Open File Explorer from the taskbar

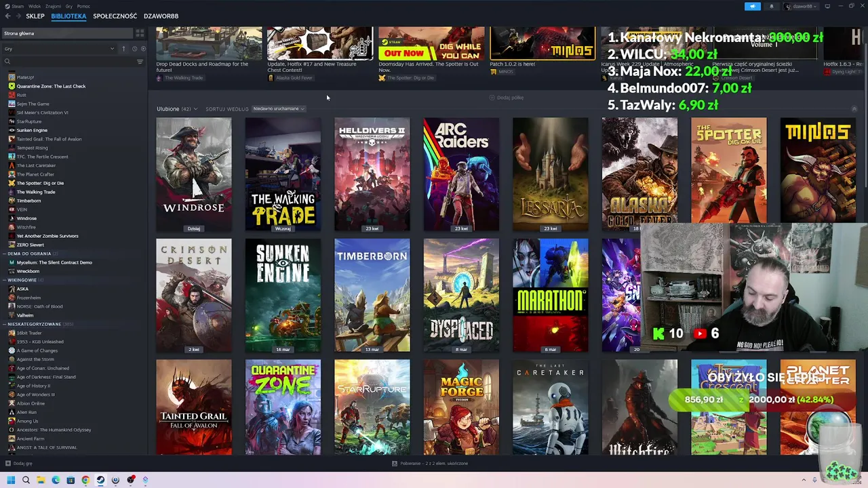coord(41,480)
